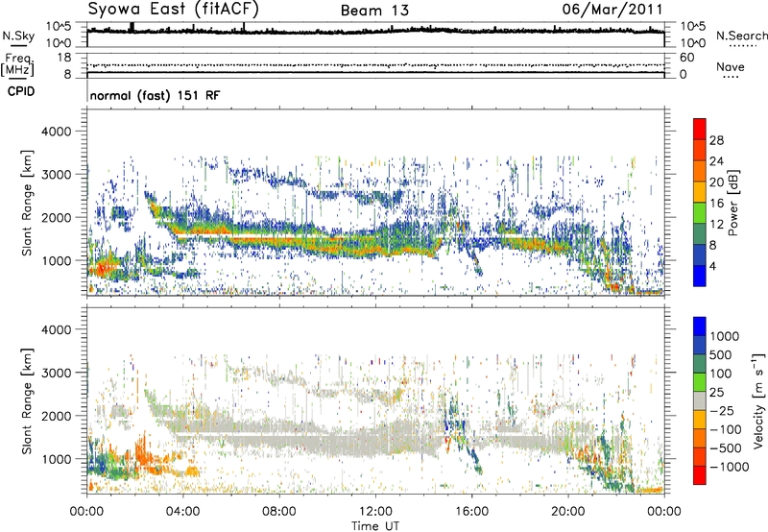Click the 'Syowa East (fitACF)' title

(x=174, y=9)
